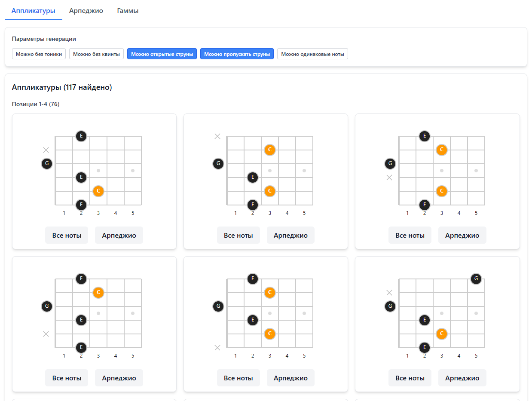Enable the "Можно без квинты" option
The image size is (532, 401).
pyautogui.click(x=96, y=54)
